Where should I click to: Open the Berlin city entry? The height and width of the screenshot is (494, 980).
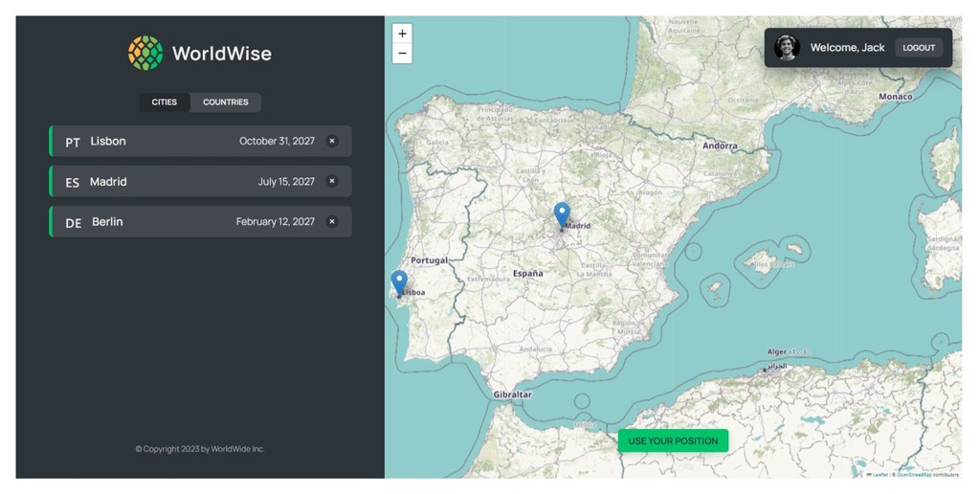pos(201,221)
